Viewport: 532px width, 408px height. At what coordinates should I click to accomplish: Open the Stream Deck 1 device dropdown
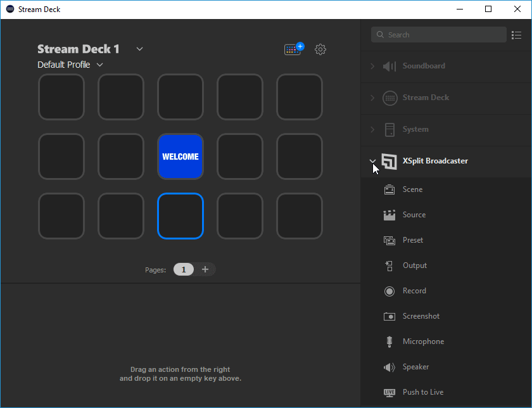(139, 49)
